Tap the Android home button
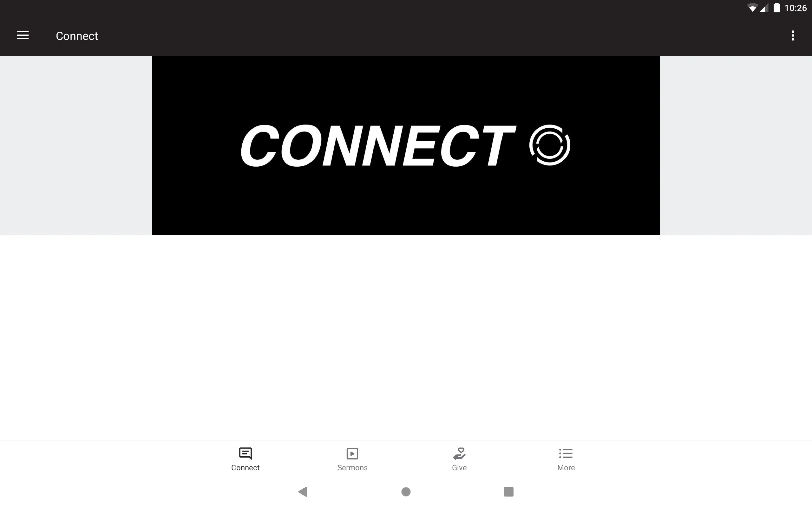The height and width of the screenshot is (507, 812). 406,491
